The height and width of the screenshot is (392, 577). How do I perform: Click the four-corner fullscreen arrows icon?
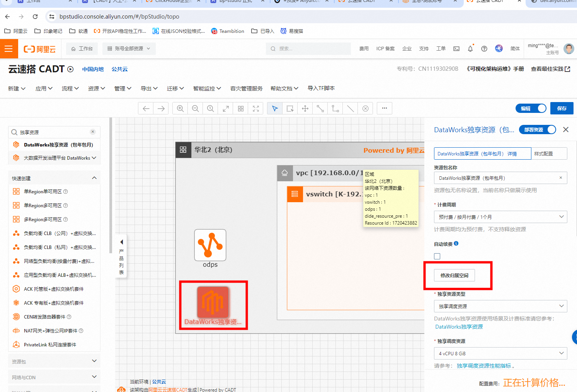point(256,109)
